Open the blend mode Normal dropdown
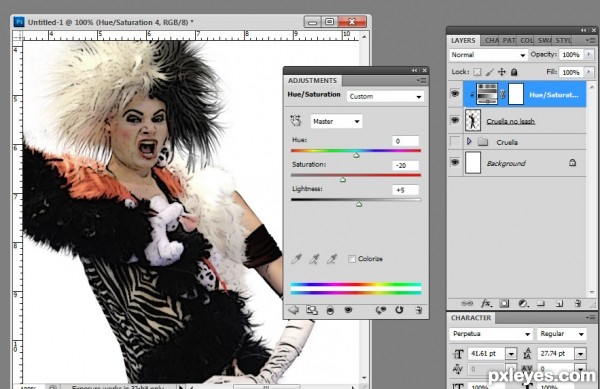Screen dimensions: 600x389 488,55
